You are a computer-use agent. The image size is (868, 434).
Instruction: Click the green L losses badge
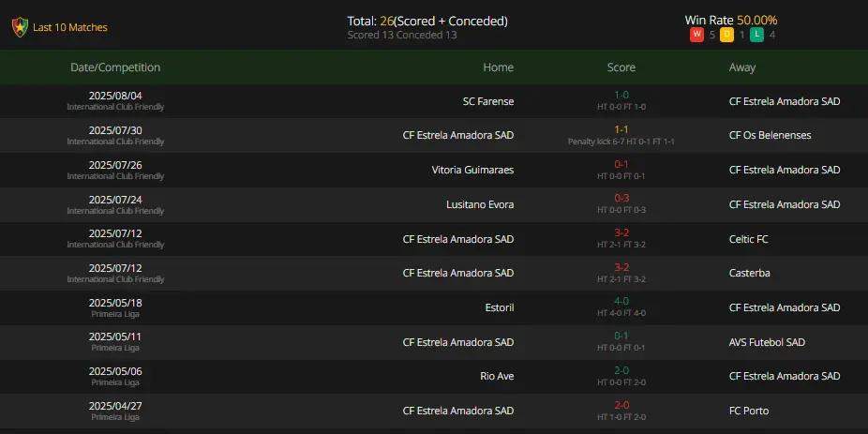point(756,35)
